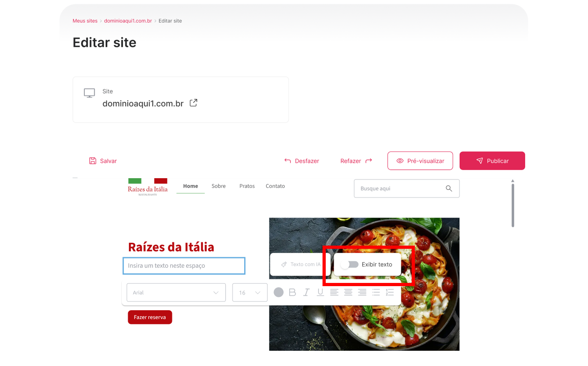The width and height of the screenshot is (588, 366).
Task: Click the Busque aqui search field
Action: (x=406, y=189)
